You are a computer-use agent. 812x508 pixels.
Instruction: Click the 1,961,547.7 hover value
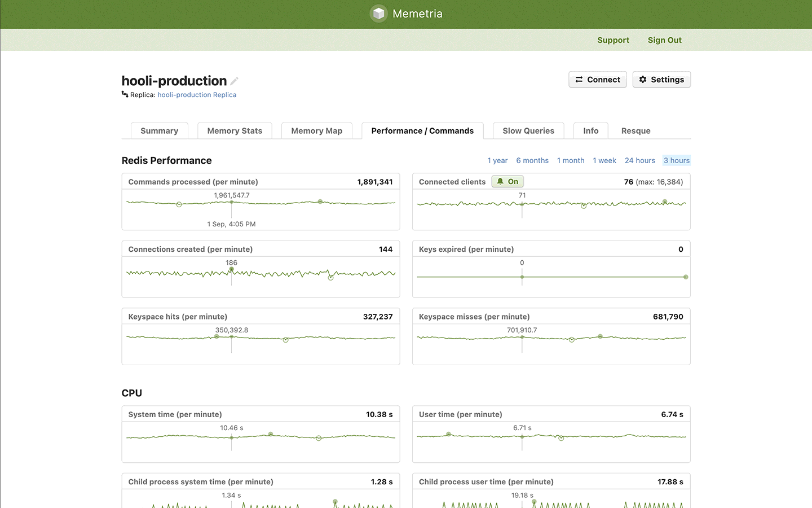pyautogui.click(x=231, y=195)
